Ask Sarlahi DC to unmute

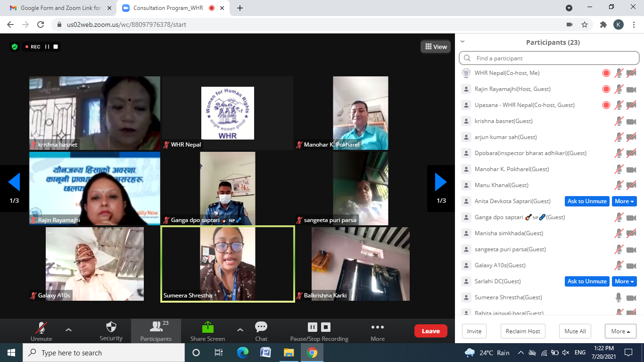[587, 281]
